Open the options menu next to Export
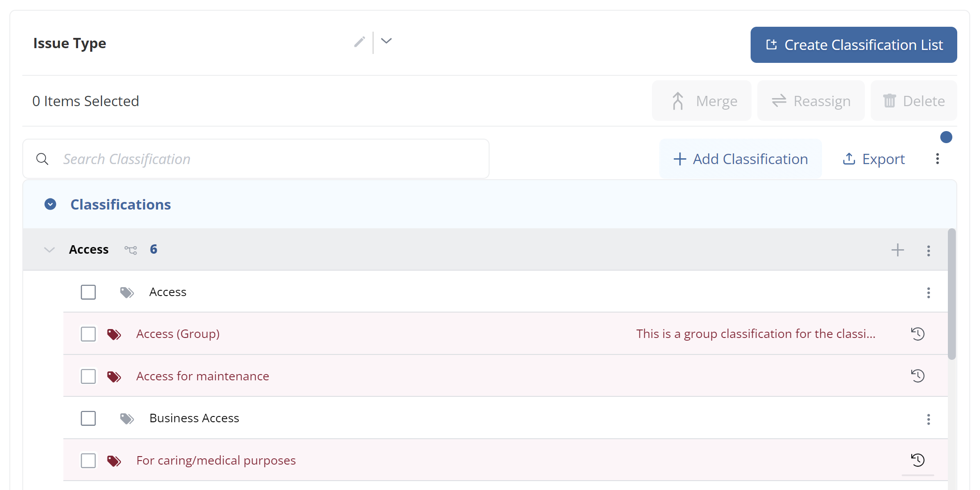This screenshot has width=980, height=490. (937, 159)
